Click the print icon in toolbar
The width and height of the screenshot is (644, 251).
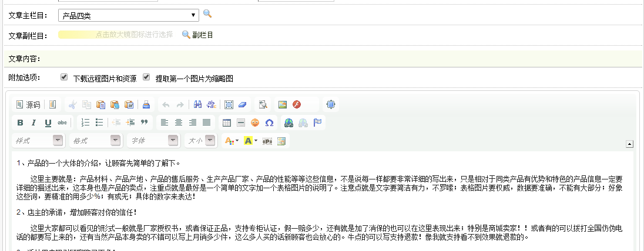click(146, 105)
